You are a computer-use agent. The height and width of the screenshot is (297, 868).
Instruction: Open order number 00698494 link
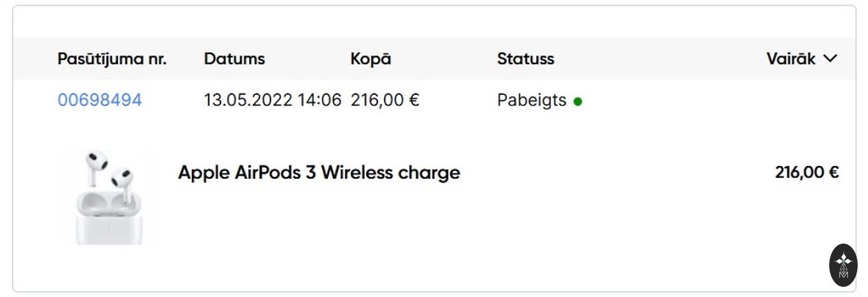(100, 100)
